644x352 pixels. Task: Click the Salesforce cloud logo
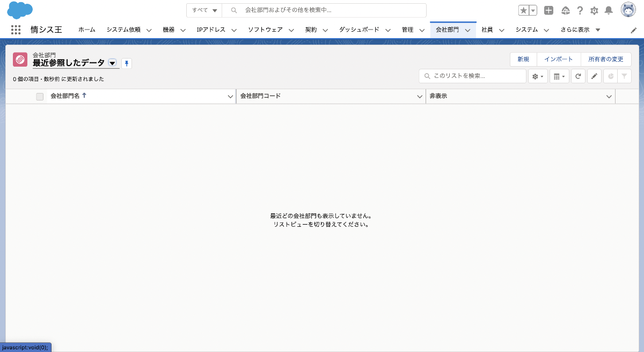(20, 10)
